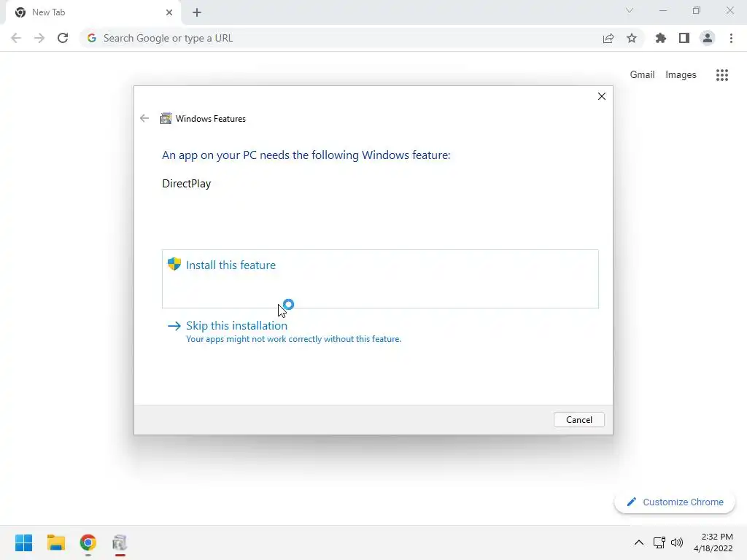The width and height of the screenshot is (747, 560).
Task: Click Install this feature option
Action: [380, 279]
